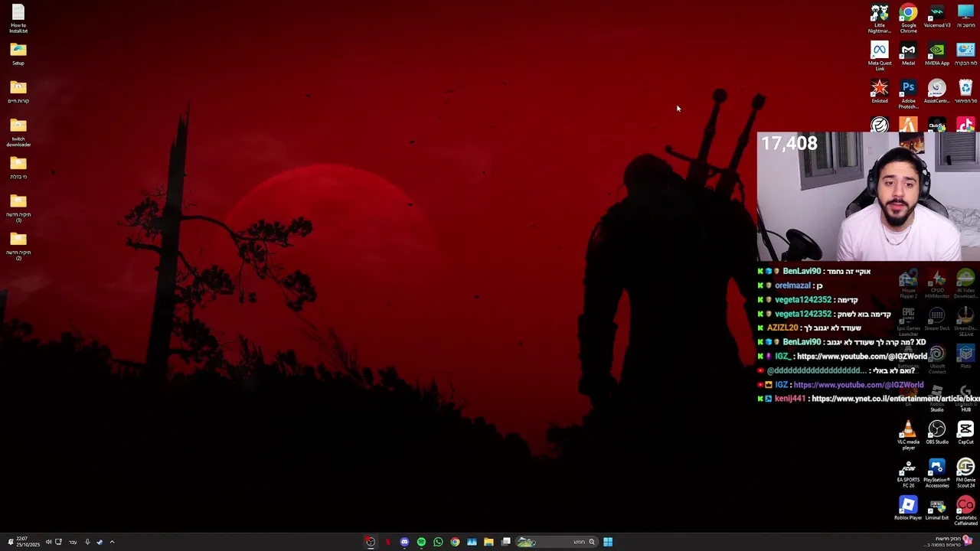
Task: Launch Meta Quest Link shortcut
Action: [880, 57]
